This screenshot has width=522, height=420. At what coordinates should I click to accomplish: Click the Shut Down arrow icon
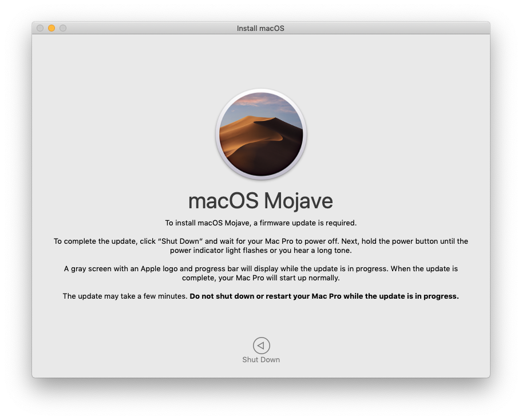(262, 346)
